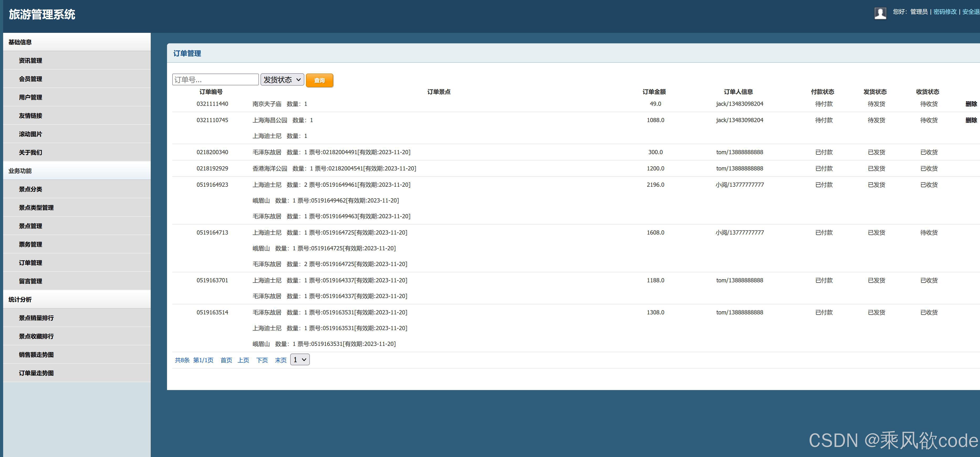Screen dimensions: 980x457
Task: Click the administrator avatar icon
Action: (880, 13)
